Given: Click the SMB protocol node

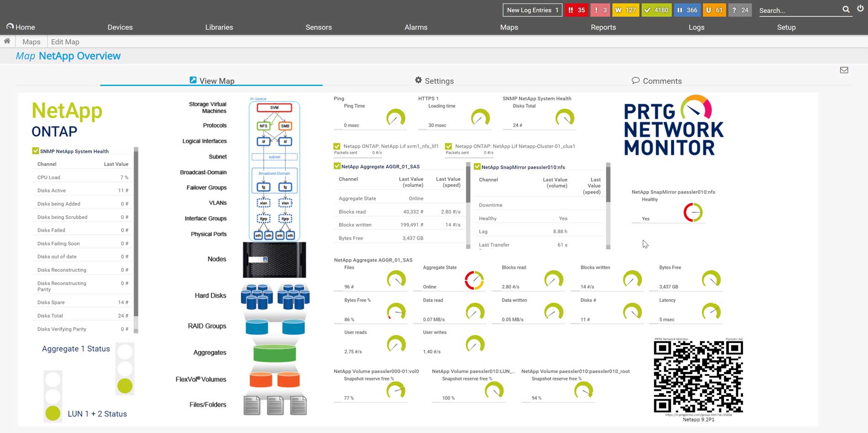Looking at the screenshot, I should (285, 126).
